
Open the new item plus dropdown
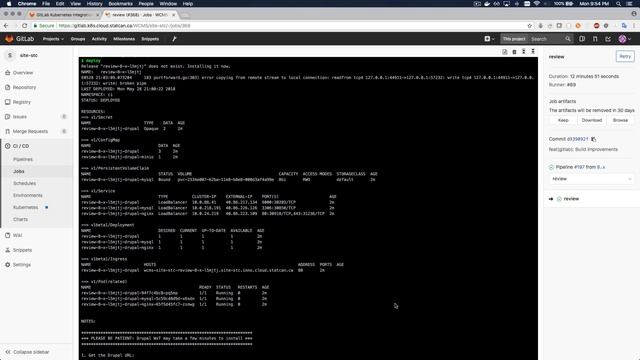coord(489,39)
